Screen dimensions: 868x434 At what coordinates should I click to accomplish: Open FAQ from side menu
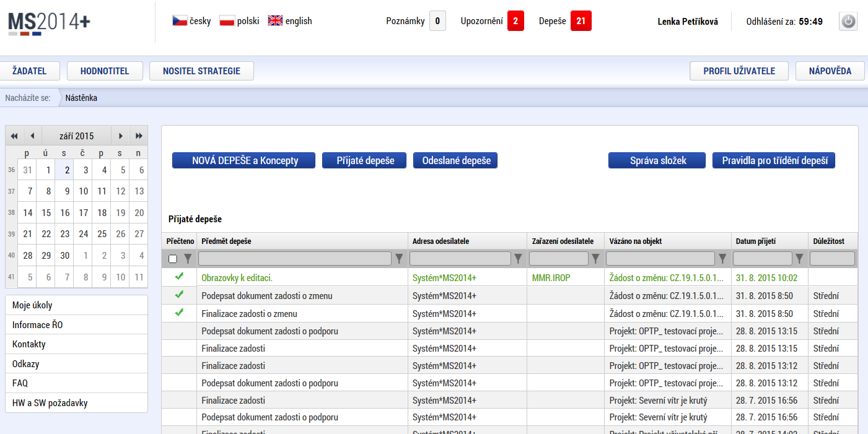click(77, 383)
